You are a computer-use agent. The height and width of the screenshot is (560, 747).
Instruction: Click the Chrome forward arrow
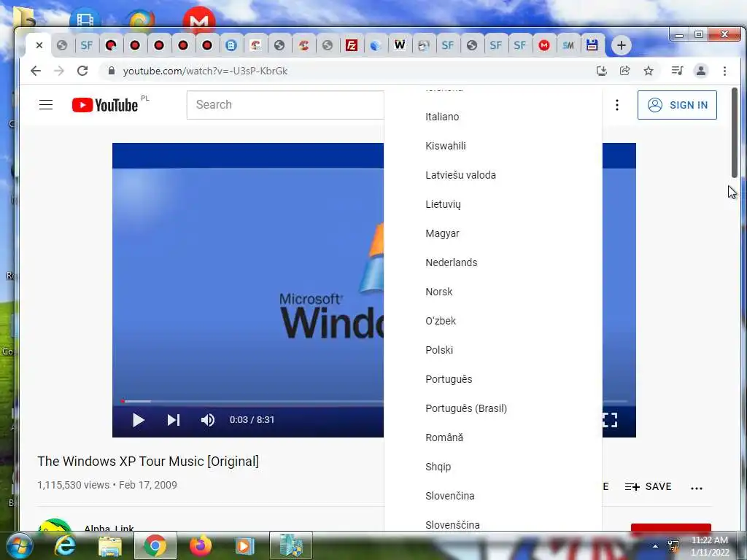click(59, 71)
